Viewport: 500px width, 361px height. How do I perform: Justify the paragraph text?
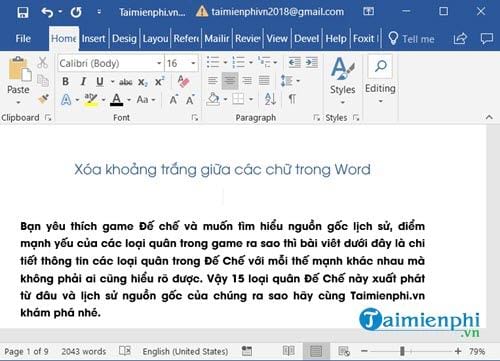tap(264, 81)
